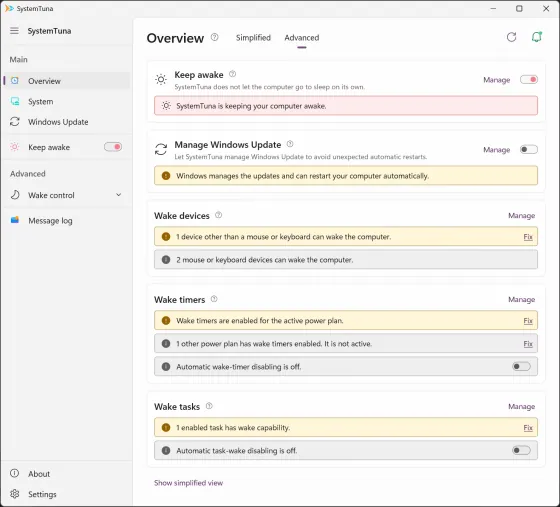Viewport: 560px width, 507px height.
Task: Open Settings from the sidebar
Action: coord(67,494)
